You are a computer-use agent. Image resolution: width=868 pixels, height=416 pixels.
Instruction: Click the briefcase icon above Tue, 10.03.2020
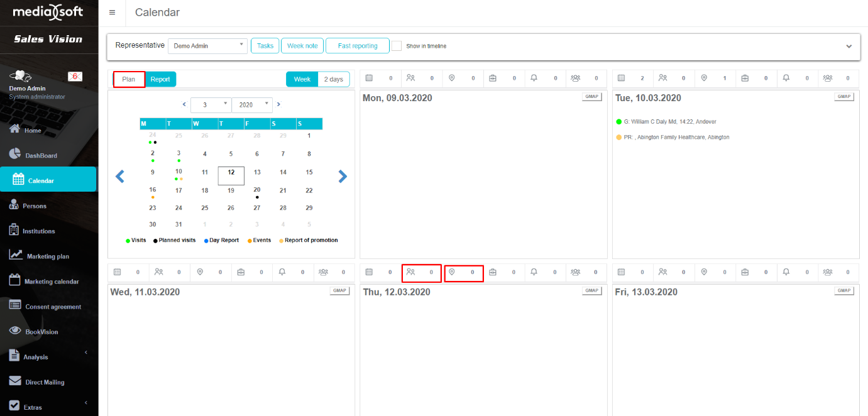pyautogui.click(x=745, y=78)
